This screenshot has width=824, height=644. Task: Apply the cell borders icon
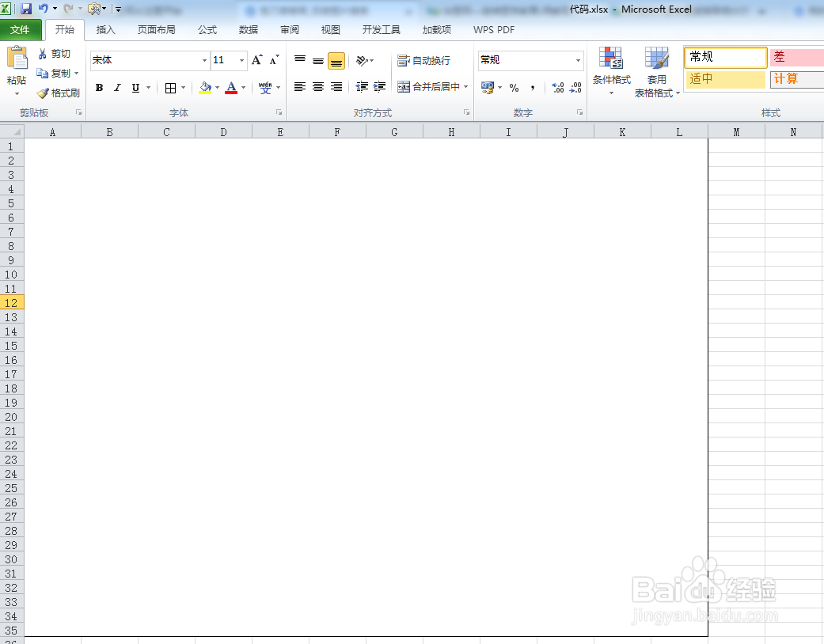pyautogui.click(x=170, y=88)
